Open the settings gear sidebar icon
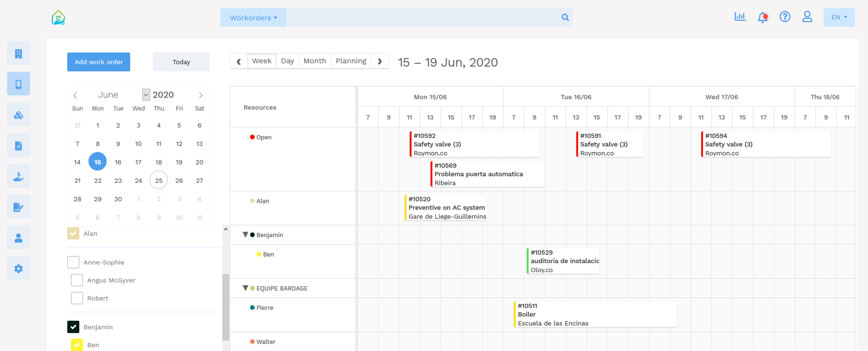 pyautogui.click(x=19, y=268)
